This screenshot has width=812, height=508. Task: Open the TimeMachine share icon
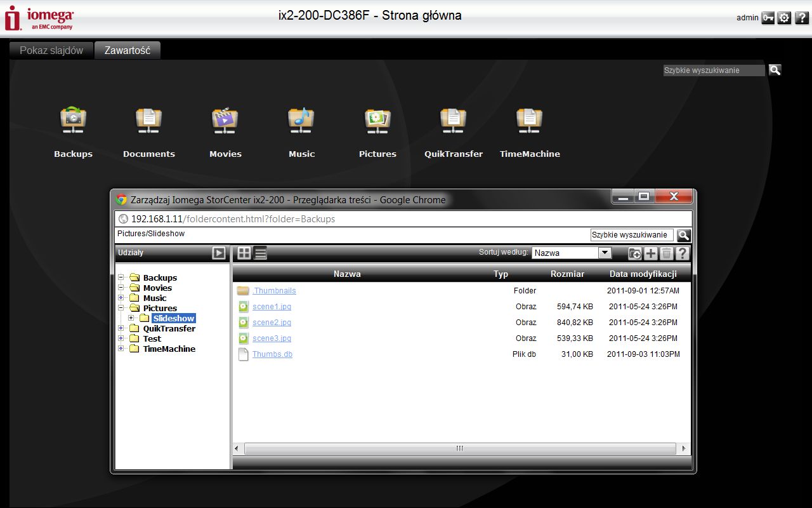pos(530,120)
